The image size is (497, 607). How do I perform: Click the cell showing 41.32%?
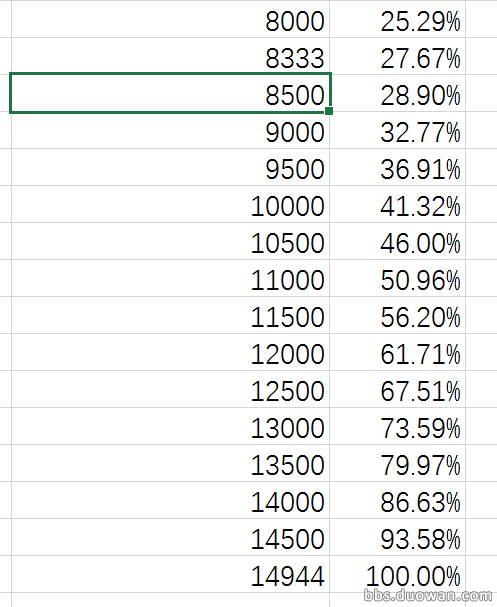coord(398,204)
